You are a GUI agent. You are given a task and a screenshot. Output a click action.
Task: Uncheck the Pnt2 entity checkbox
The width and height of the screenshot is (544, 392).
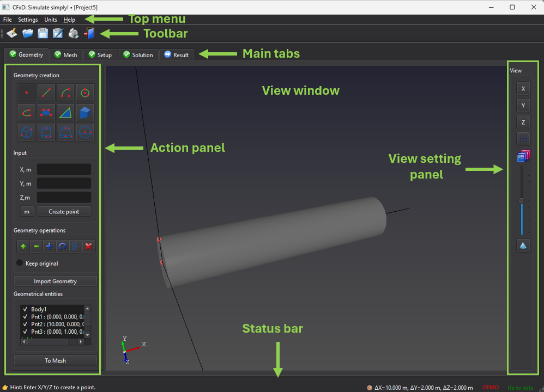(25, 324)
